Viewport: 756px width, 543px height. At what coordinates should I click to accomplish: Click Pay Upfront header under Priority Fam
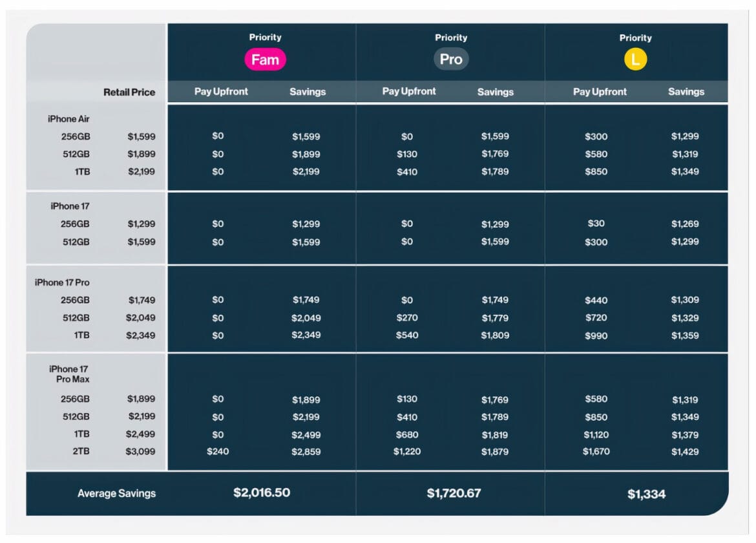click(221, 92)
